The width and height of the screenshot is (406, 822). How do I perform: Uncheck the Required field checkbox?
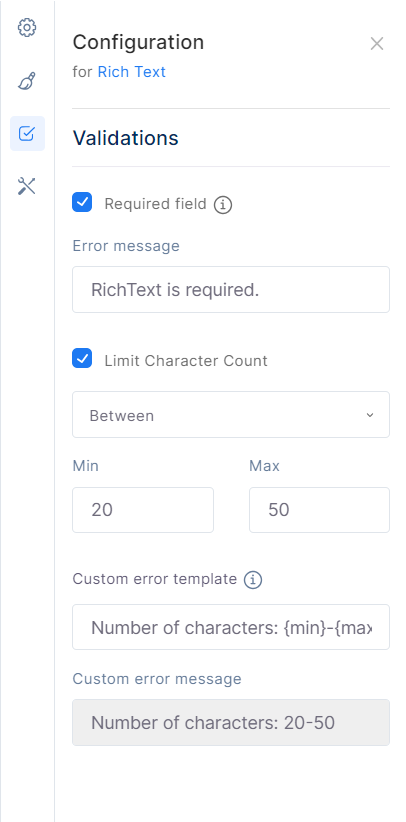point(82,202)
